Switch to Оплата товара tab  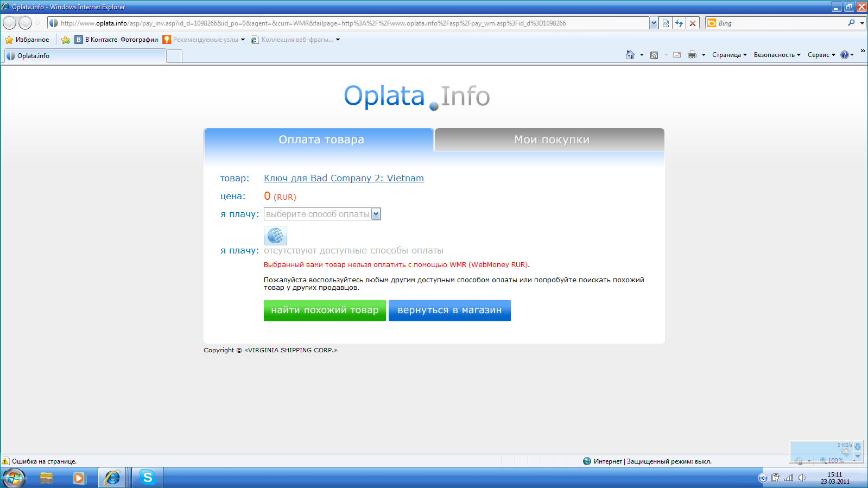click(x=319, y=140)
